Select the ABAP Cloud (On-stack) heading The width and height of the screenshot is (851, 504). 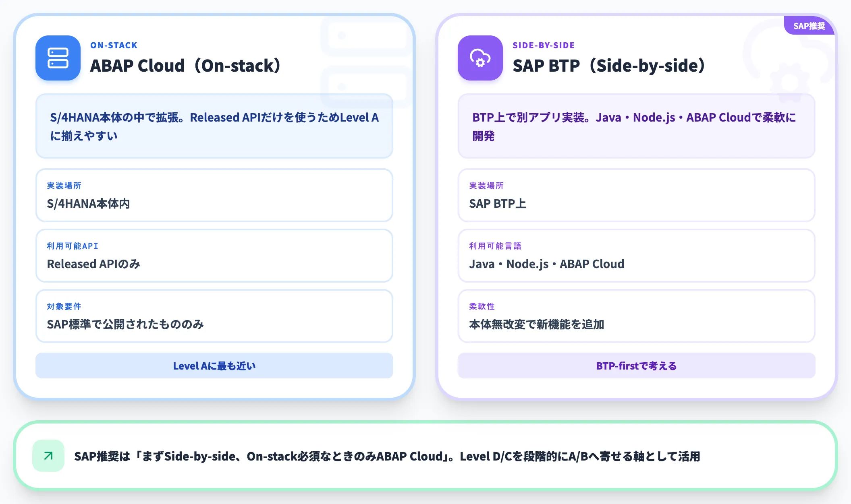(x=185, y=66)
